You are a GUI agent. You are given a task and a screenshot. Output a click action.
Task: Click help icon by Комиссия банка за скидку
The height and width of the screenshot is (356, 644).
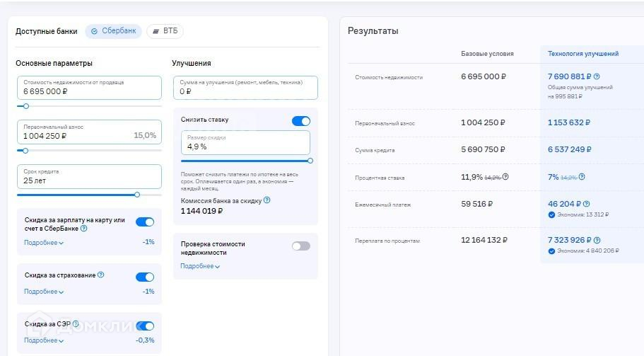[x=267, y=201]
